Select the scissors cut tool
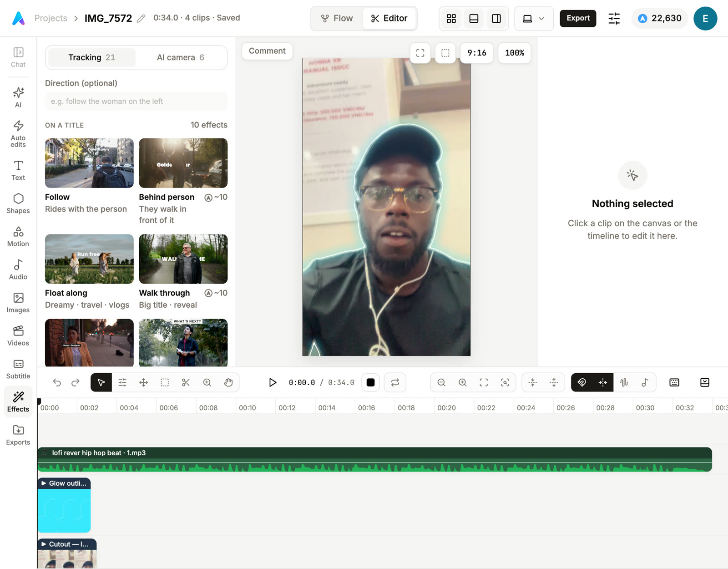Viewport: 728px width, 569px height. [186, 382]
